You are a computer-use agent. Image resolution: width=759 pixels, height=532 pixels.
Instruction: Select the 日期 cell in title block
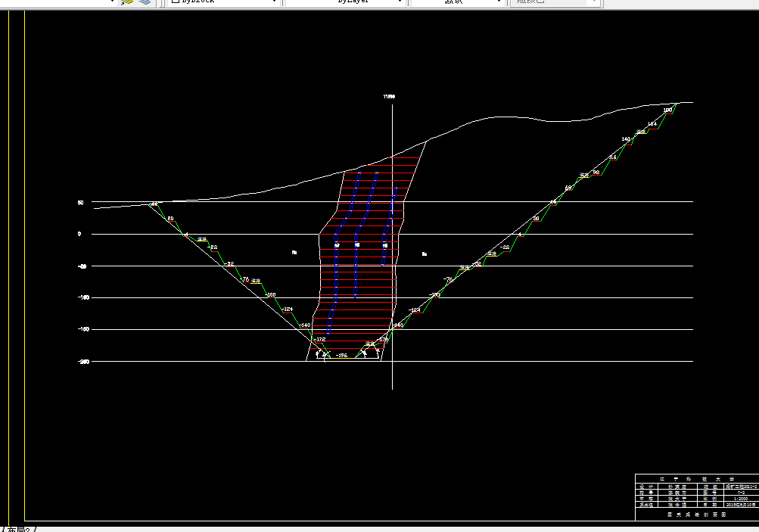click(711, 505)
